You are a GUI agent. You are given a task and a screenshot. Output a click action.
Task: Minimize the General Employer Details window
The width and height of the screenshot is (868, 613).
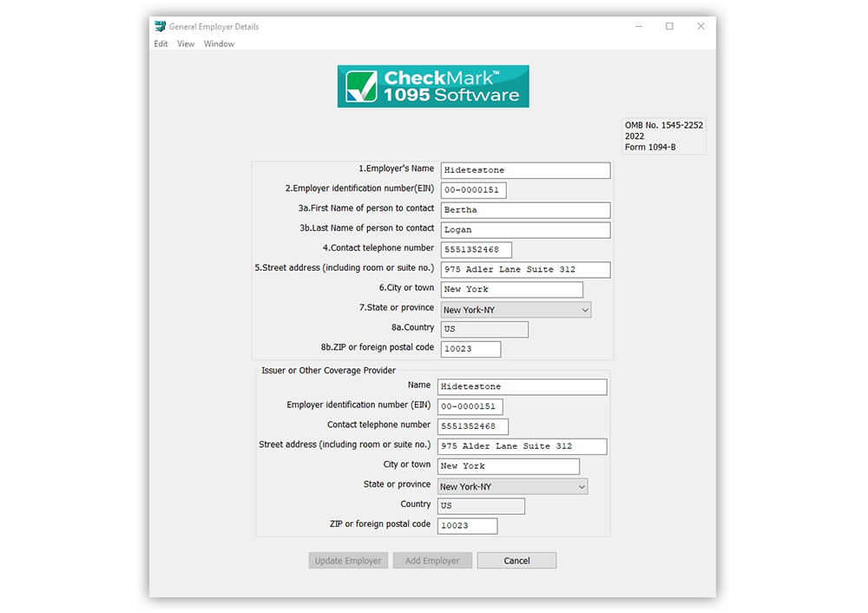[x=638, y=26]
